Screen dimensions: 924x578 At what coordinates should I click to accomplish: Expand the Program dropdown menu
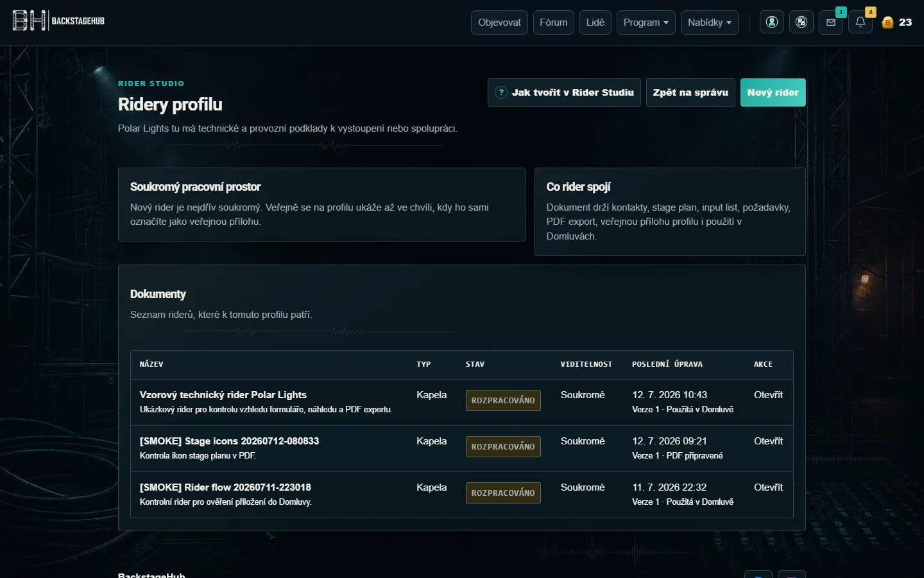646,22
